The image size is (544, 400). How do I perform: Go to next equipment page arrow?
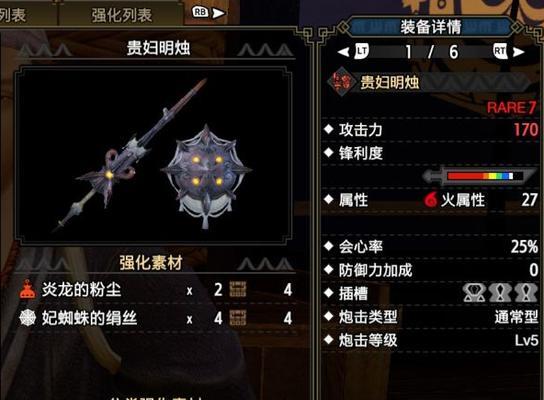pyautogui.click(x=518, y=52)
